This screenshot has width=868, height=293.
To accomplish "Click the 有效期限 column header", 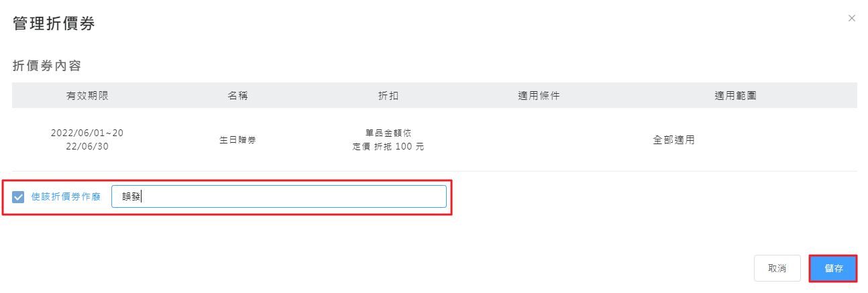I will coord(87,95).
